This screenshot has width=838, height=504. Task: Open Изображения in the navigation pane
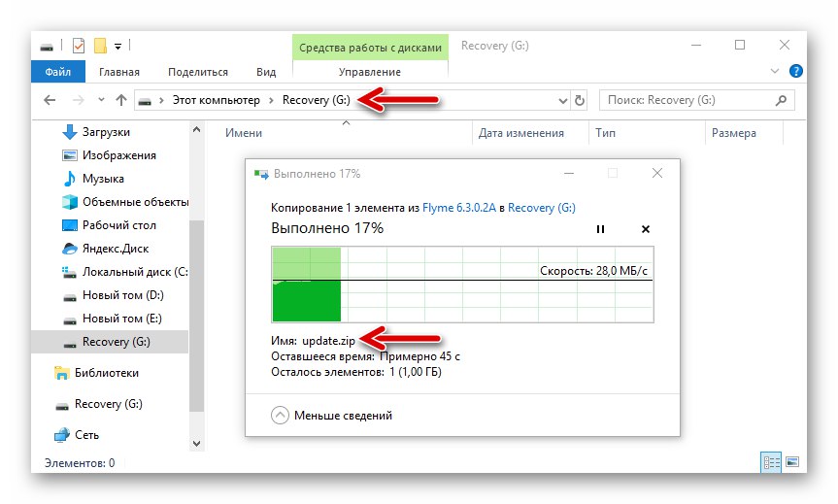tap(119, 155)
